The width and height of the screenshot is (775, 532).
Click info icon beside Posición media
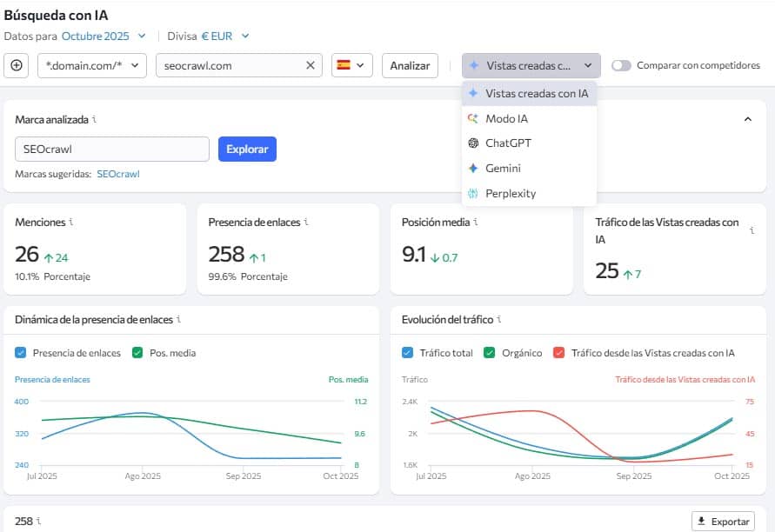pos(475,223)
